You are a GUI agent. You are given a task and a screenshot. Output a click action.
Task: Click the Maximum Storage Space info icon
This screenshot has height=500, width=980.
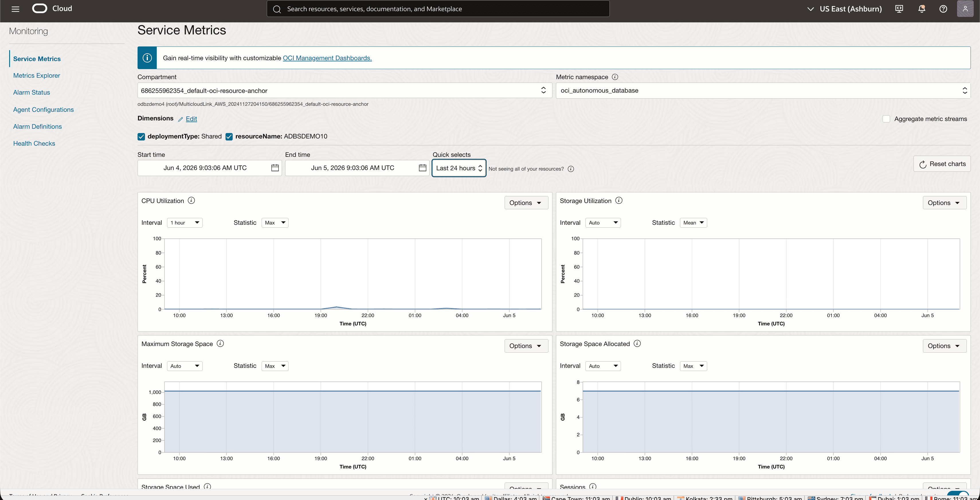(220, 344)
